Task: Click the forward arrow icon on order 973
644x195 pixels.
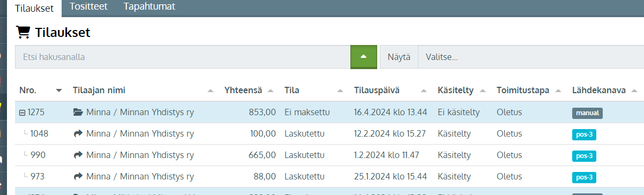Action: tap(78, 176)
